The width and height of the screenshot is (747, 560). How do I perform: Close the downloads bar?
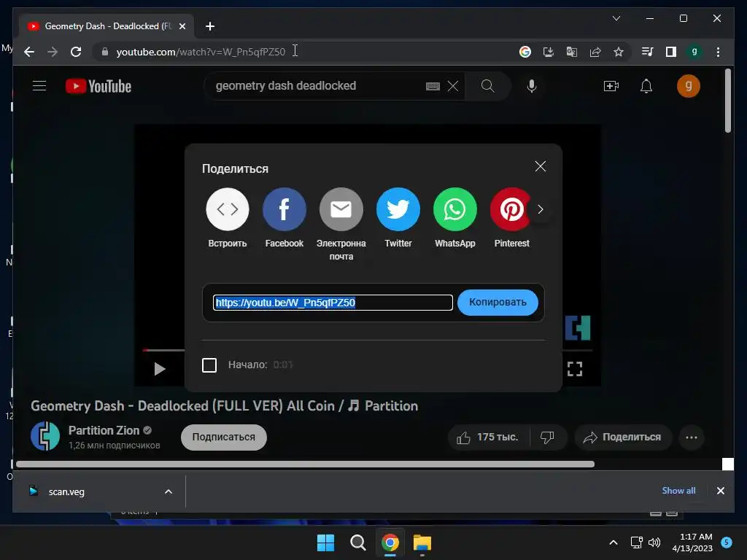pyautogui.click(x=720, y=491)
